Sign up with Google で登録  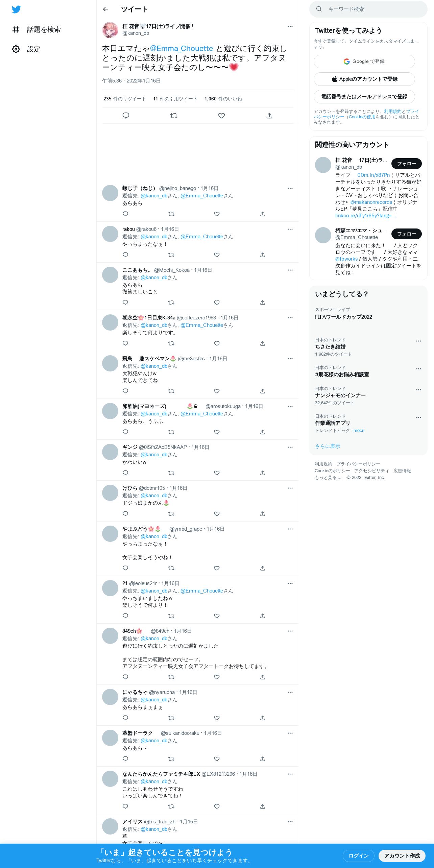pyautogui.click(x=364, y=62)
